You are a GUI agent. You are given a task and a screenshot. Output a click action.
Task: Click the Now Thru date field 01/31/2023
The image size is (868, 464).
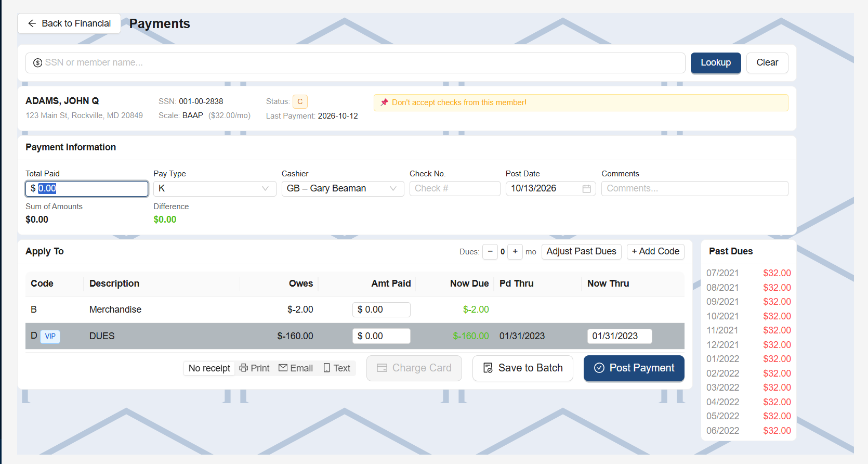coord(620,337)
